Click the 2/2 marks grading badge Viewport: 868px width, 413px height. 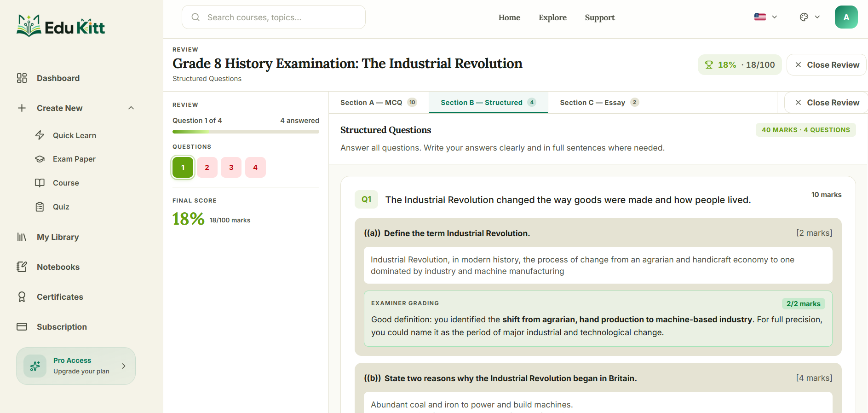[803, 304]
